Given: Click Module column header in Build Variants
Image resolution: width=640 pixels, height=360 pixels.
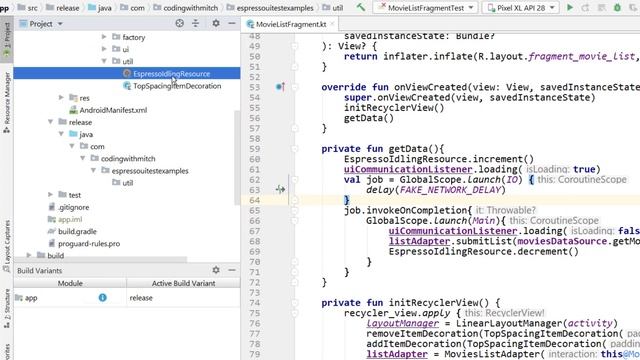Looking at the screenshot, I should [70, 283].
